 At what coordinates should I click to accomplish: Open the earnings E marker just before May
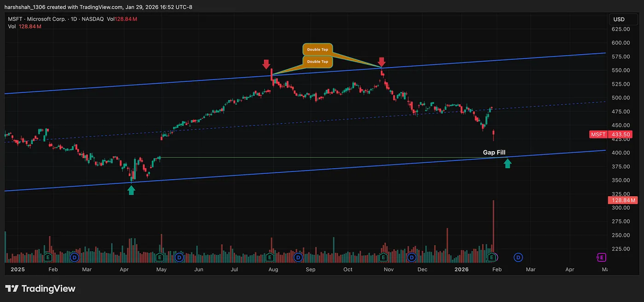coord(160,257)
